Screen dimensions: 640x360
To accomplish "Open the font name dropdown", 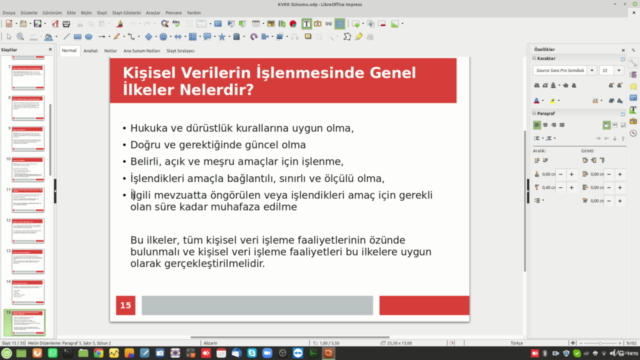I will pos(592,71).
